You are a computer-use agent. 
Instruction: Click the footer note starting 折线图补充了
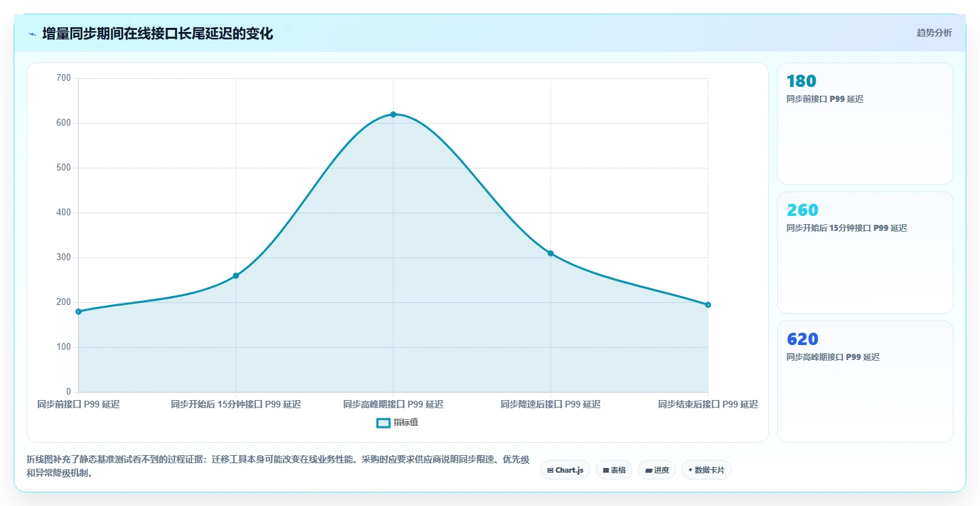(278, 467)
